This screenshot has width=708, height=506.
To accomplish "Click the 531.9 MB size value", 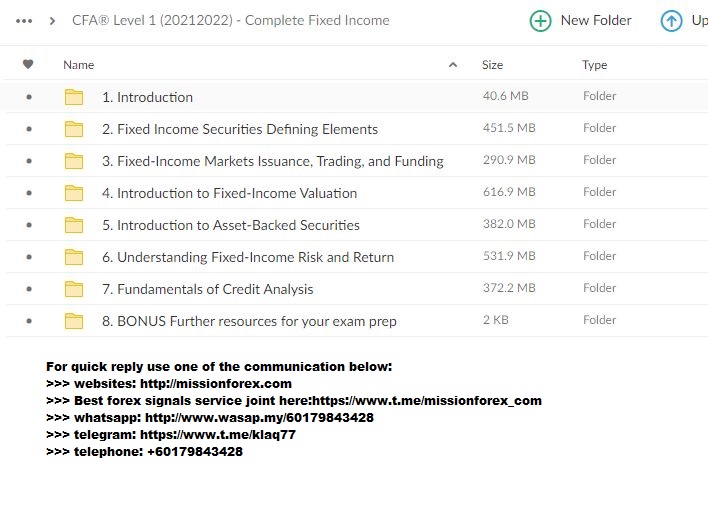I will point(509,256).
